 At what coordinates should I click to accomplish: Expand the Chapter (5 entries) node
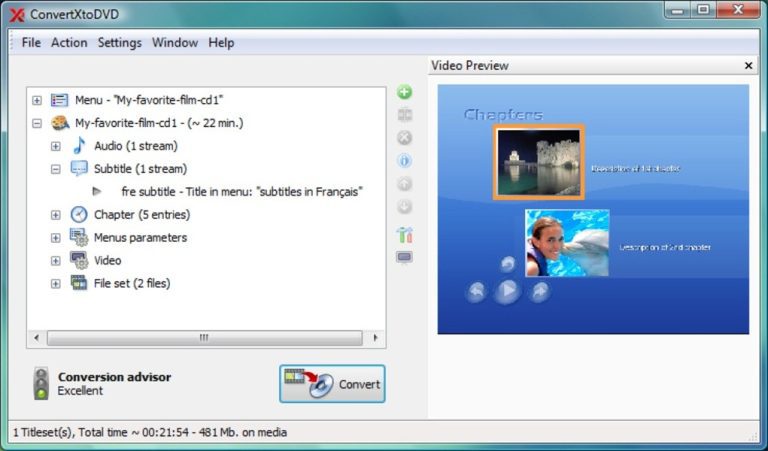point(56,215)
